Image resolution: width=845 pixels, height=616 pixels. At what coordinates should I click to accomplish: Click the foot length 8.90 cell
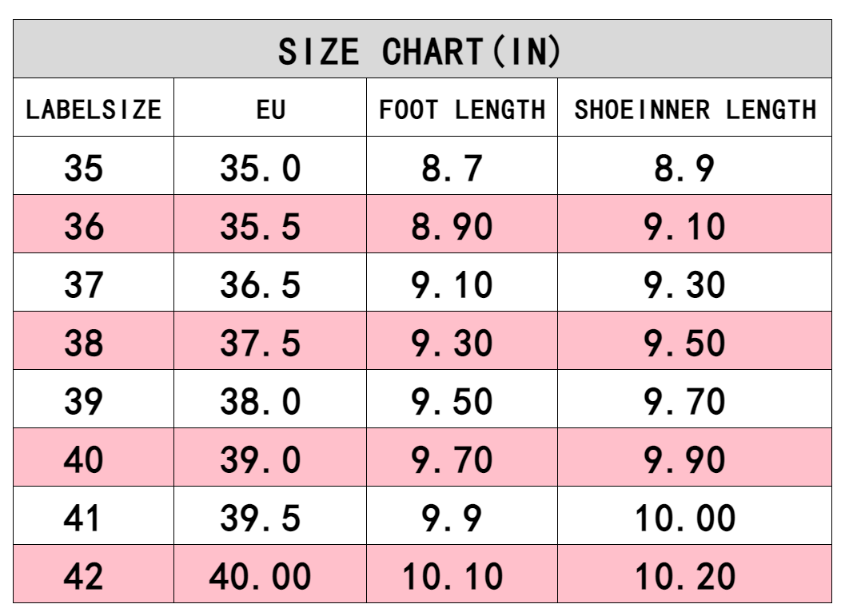(x=452, y=226)
